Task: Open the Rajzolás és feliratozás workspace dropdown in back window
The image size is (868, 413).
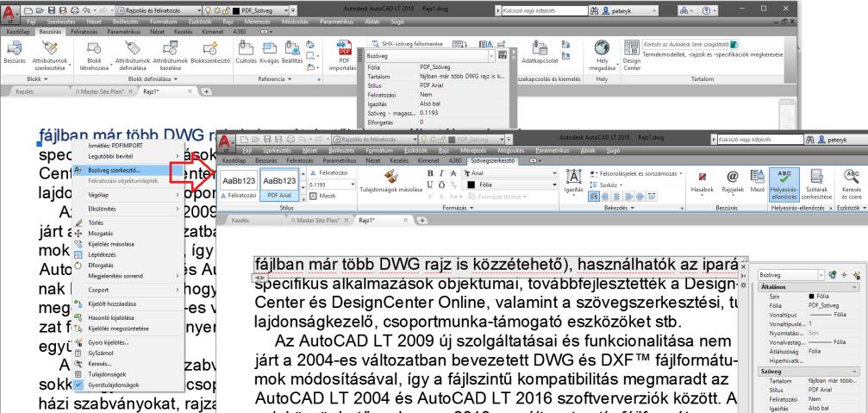Action: (x=159, y=10)
